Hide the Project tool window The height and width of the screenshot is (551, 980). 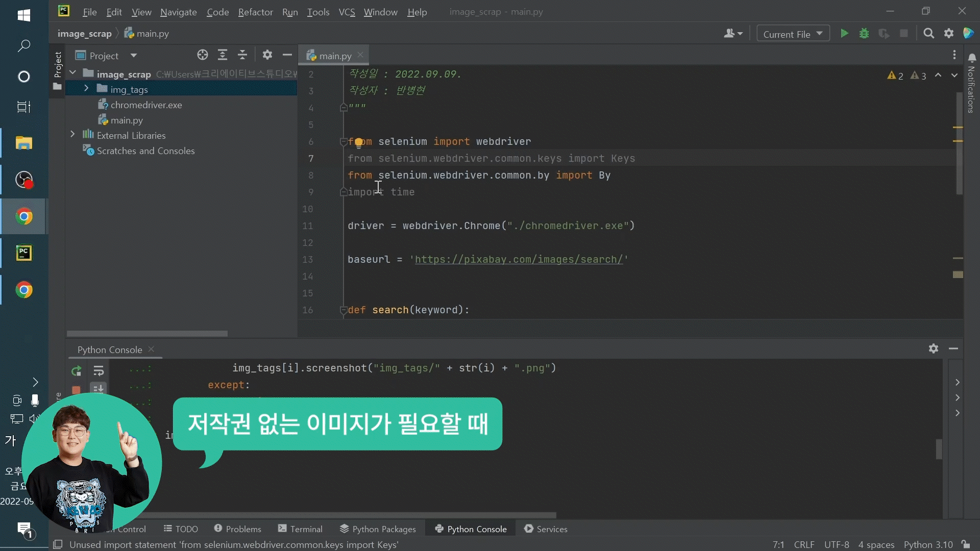pos(287,55)
